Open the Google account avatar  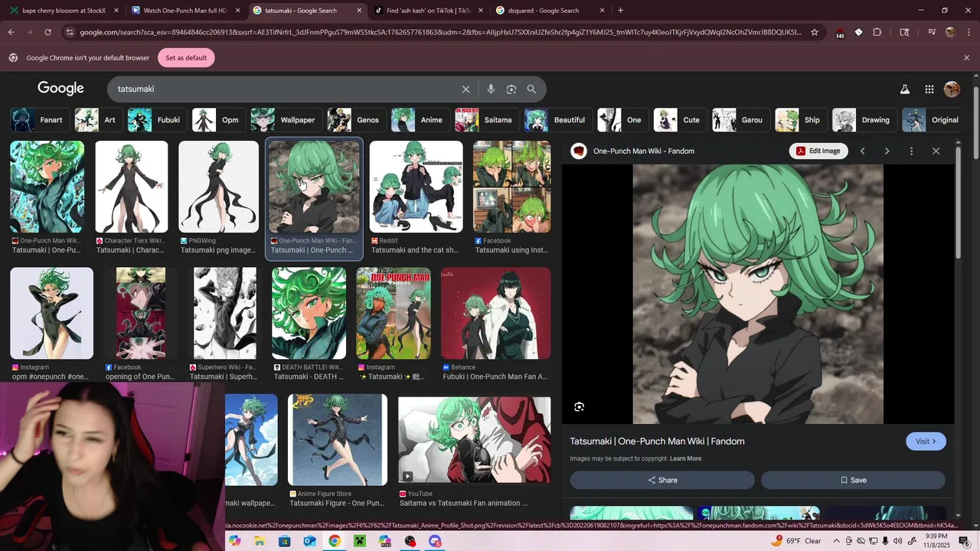(x=952, y=89)
